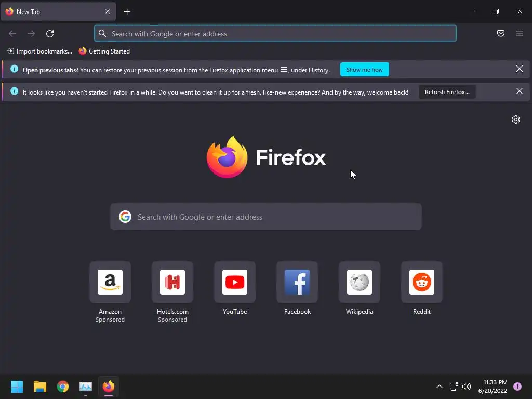Click the Refresh Firefox button
This screenshot has height=399, width=532.
click(x=447, y=92)
